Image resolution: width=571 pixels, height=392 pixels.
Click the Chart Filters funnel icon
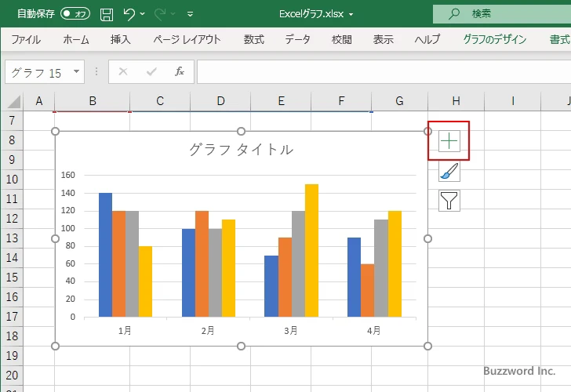449,201
